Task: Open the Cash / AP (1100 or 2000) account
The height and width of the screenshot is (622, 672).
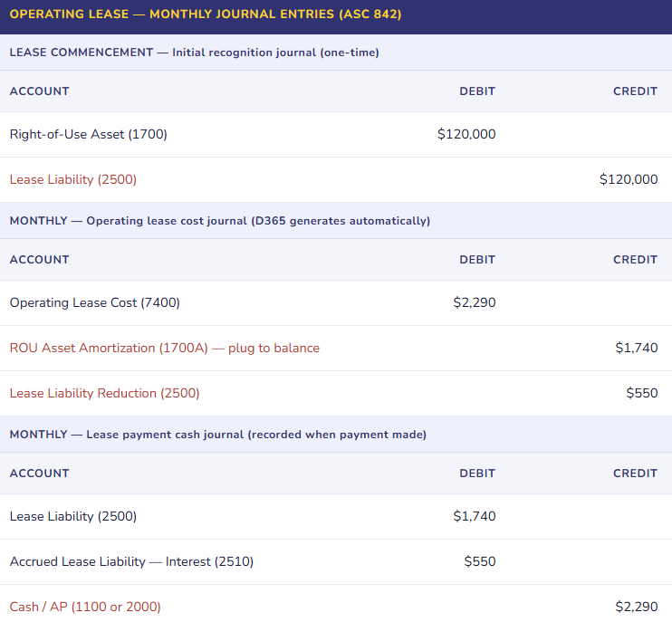Action: click(x=85, y=607)
